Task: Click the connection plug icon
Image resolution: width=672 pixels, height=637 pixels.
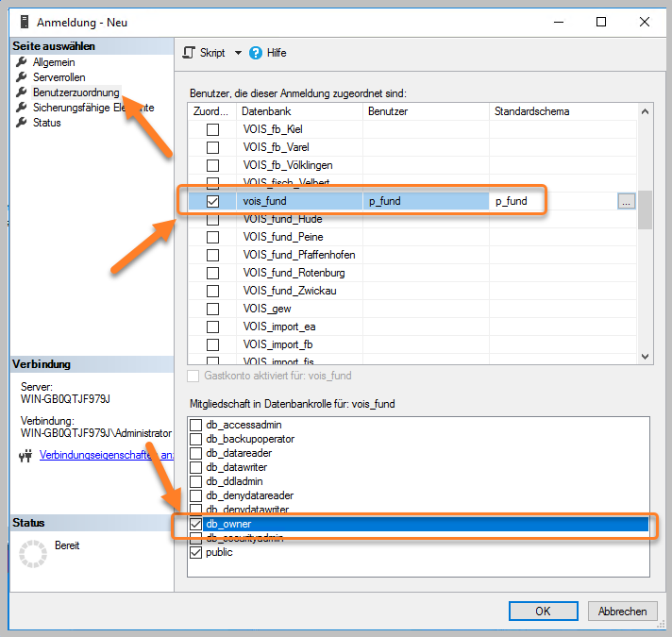Action: point(25,456)
